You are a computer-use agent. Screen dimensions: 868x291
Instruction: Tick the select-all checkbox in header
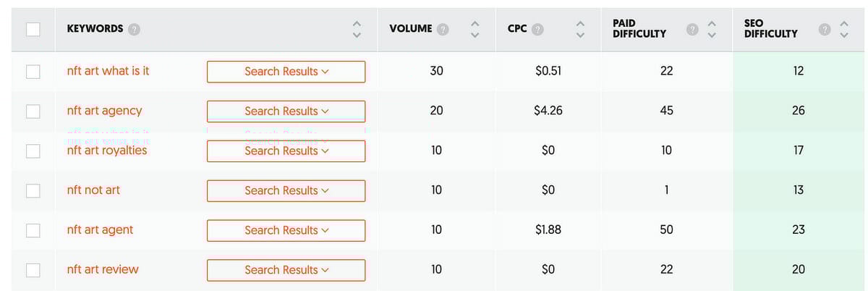coord(33,29)
